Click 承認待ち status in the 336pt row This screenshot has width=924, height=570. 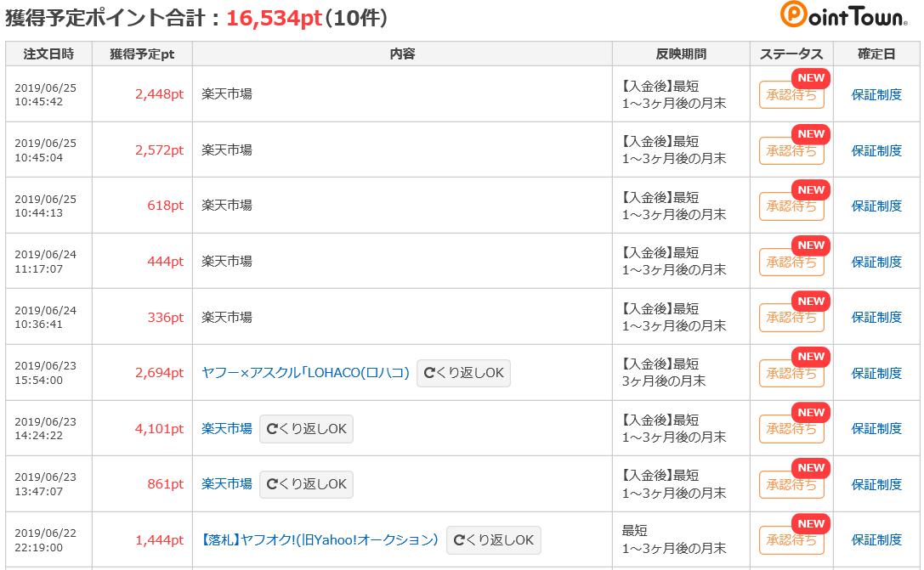click(x=791, y=318)
